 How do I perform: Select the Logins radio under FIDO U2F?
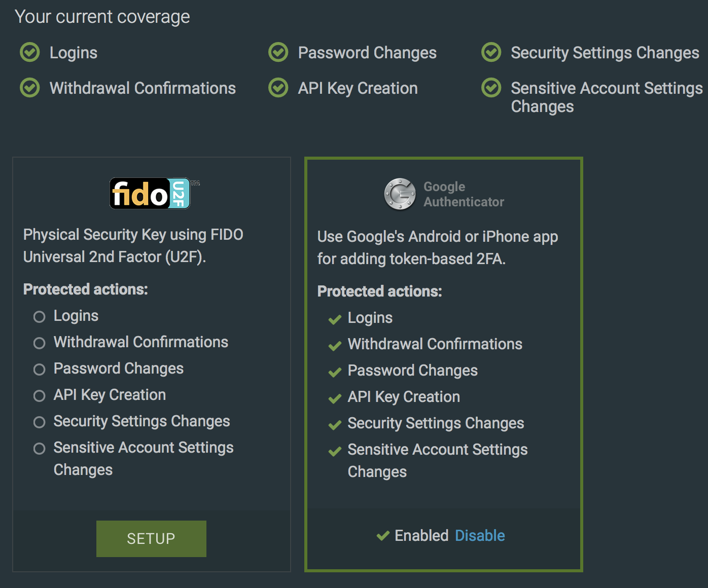point(39,317)
